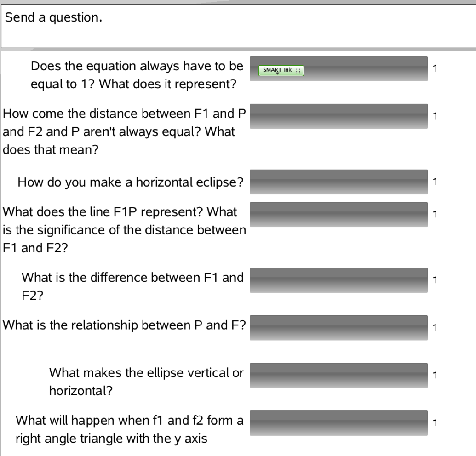Click the vote bar beside the F1 and P distance question
This screenshot has height=456, width=476.
(339, 116)
